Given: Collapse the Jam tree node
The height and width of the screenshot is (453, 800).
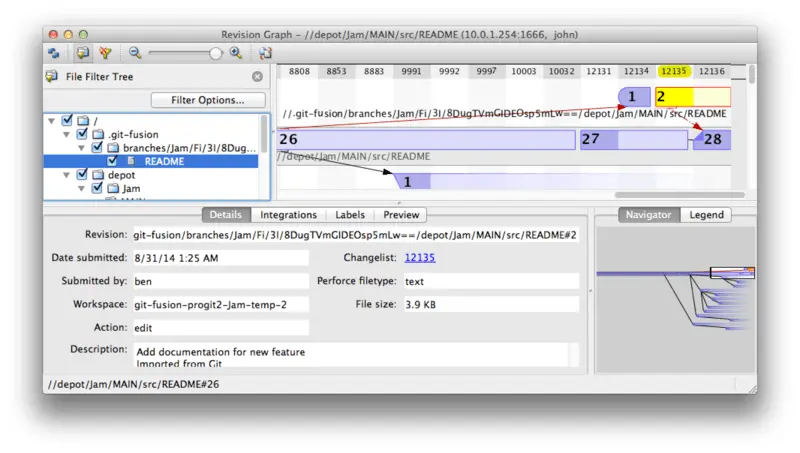Looking at the screenshot, I should tap(81, 188).
